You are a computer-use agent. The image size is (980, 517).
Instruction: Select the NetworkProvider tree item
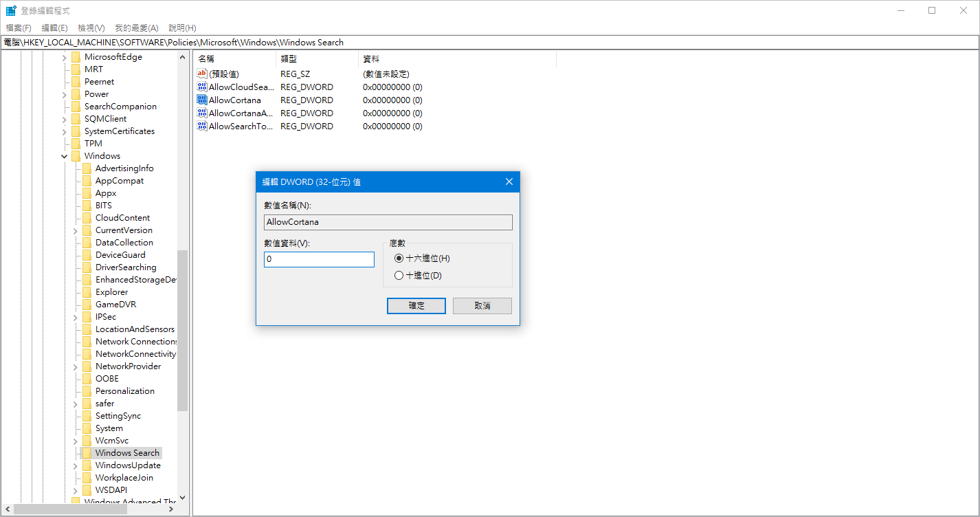[x=128, y=366]
